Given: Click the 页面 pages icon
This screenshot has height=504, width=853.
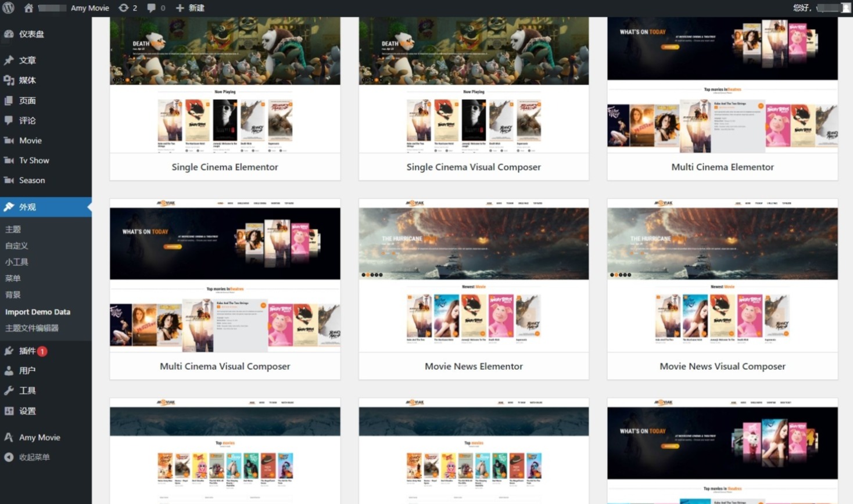Looking at the screenshot, I should [x=9, y=100].
